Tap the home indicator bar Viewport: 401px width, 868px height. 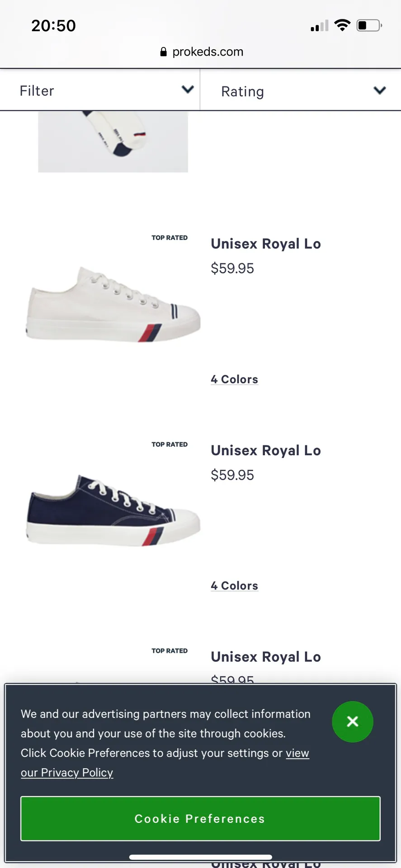pos(201,857)
